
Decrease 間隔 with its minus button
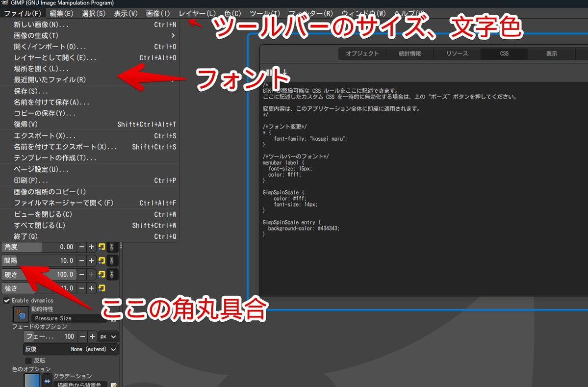click(x=82, y=260)
